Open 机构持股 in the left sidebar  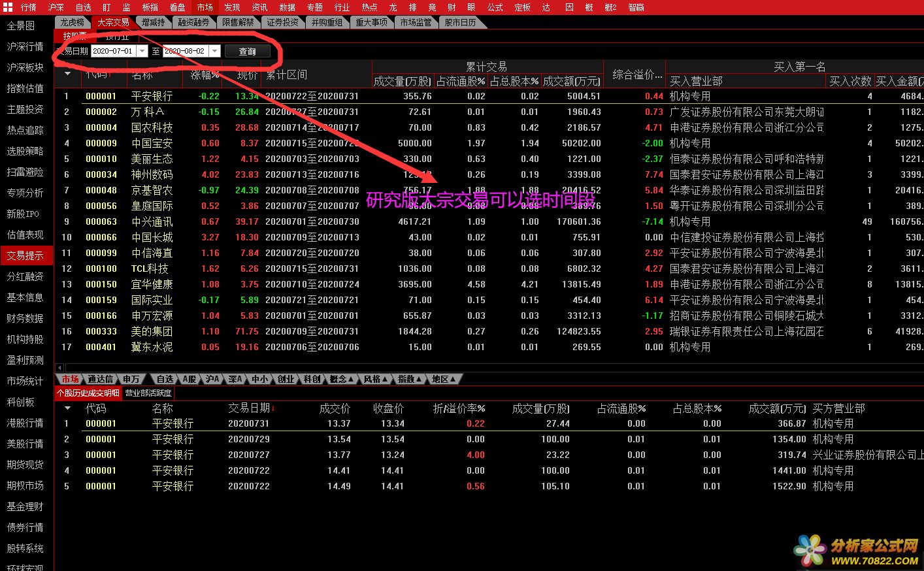[25, 339]
